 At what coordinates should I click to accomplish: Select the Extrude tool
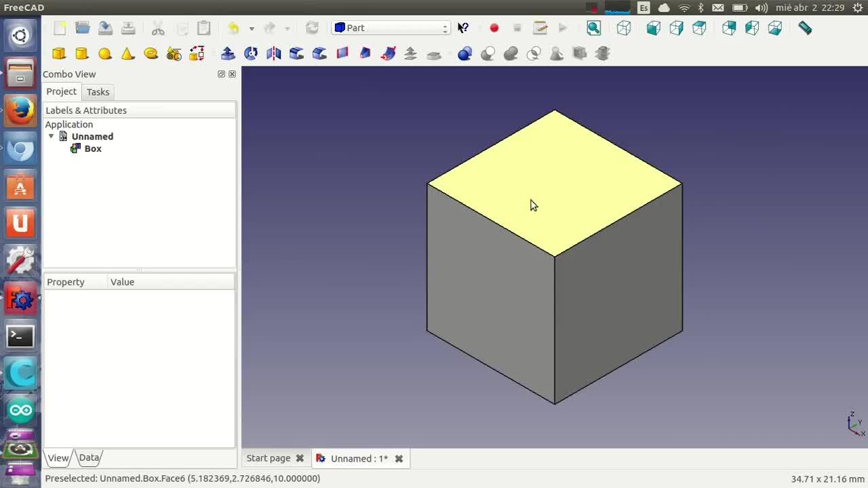pos(228,54)
